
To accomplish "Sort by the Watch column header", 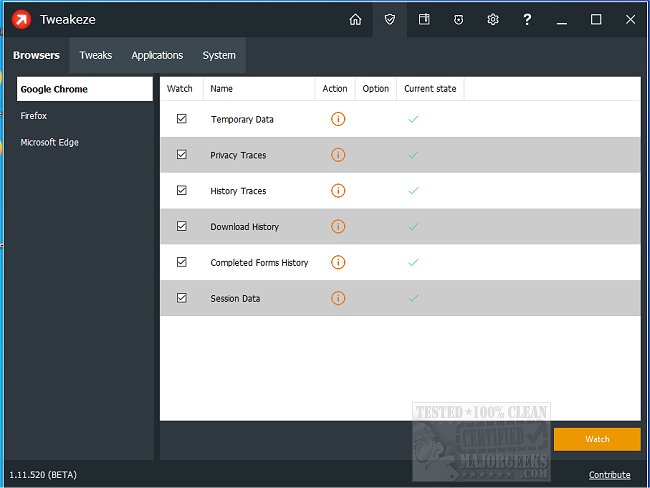I will point(182,89).
